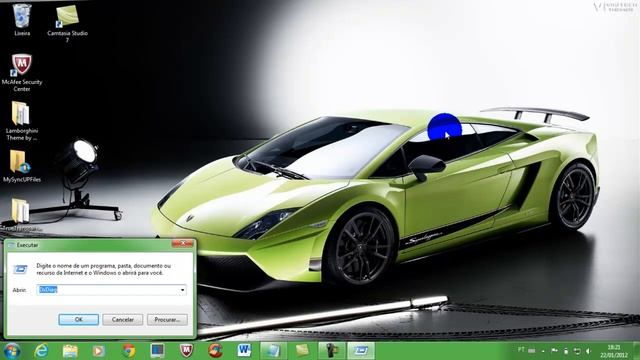
Task: Show hidden tray icons arrow
Action: 543,351
